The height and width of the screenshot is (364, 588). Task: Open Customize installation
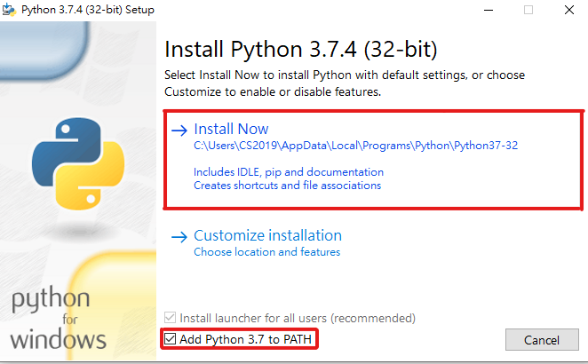click(x=267, y=235)
